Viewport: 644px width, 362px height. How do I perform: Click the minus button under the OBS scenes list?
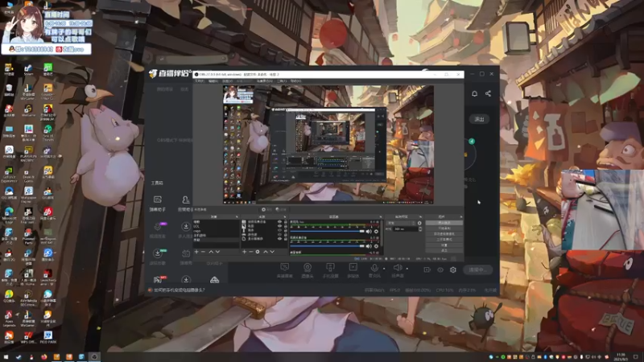[203, 252]
